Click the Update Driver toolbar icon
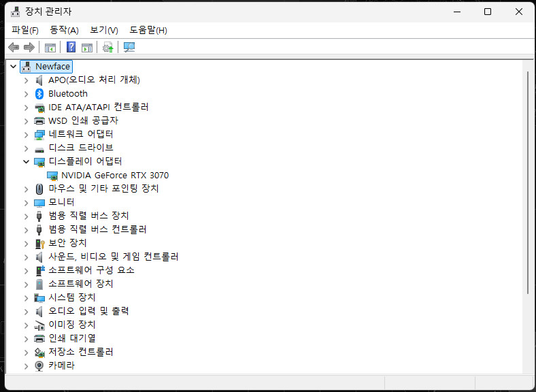 [x=107, y=47]
